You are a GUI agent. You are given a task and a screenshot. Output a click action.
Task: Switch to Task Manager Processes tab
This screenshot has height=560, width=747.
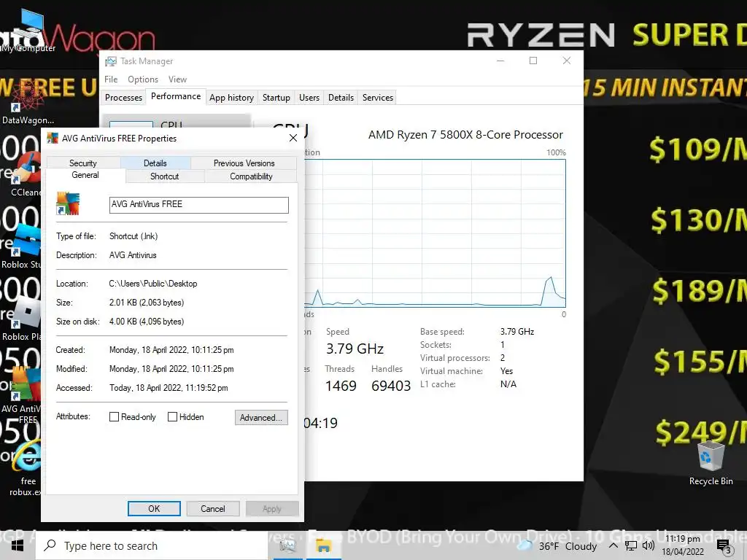(x=123, y=98)
